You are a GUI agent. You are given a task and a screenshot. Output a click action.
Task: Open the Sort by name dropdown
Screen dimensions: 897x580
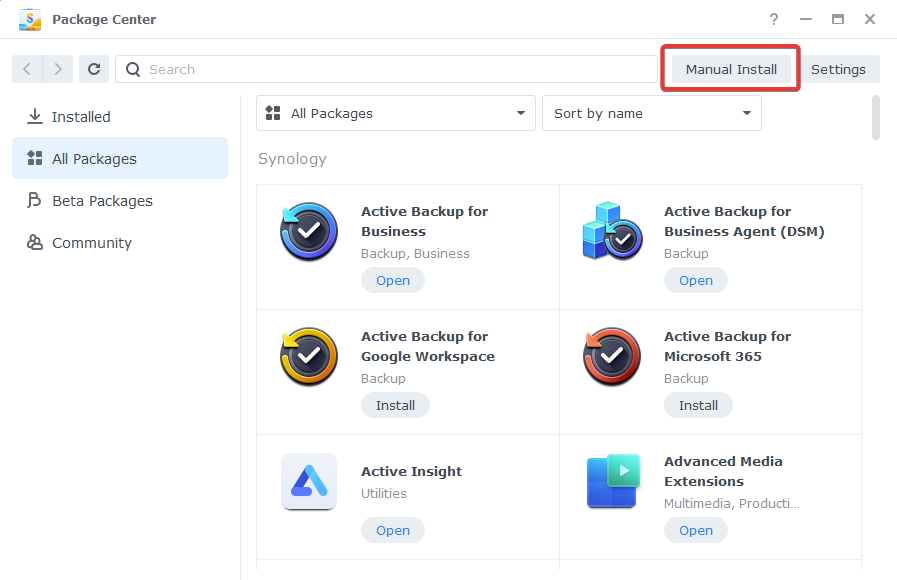coord(652,113)
